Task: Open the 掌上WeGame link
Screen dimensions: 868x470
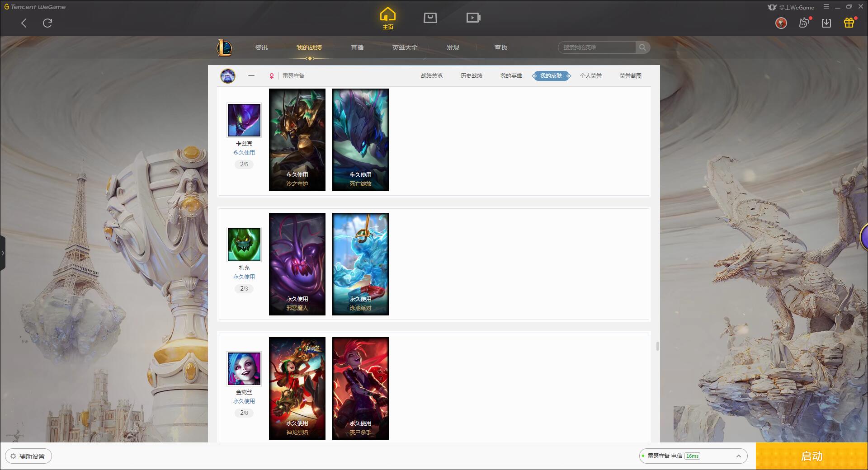Action: (791, 7)
